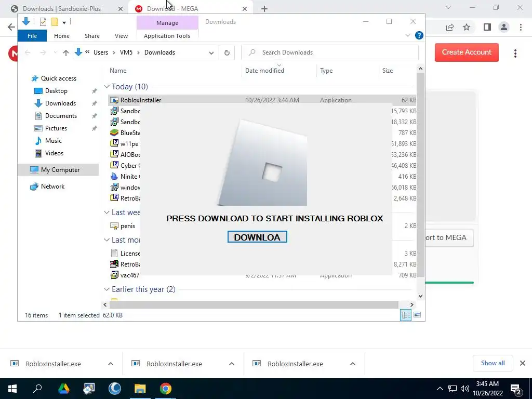The image size is (532, 399).
Task: Select the Cyber archive file icon
Action: tap(114, 165)
